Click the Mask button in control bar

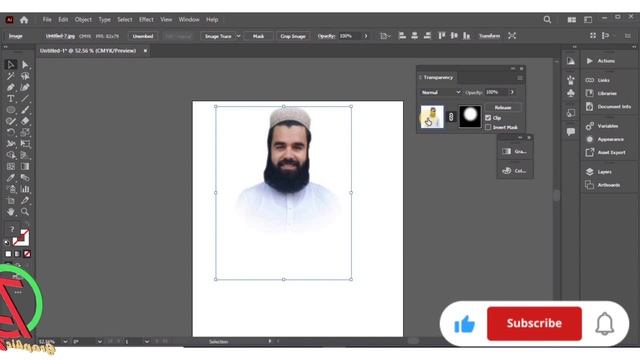tap(258, 36)
